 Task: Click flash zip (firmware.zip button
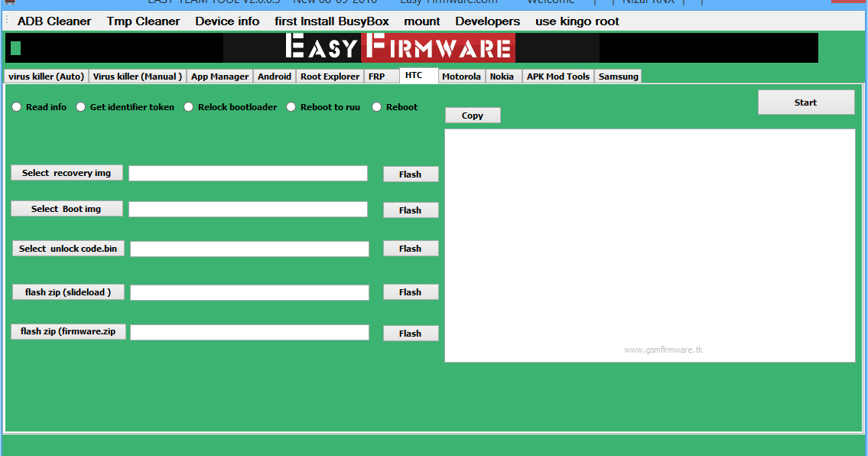coord(68,331)
